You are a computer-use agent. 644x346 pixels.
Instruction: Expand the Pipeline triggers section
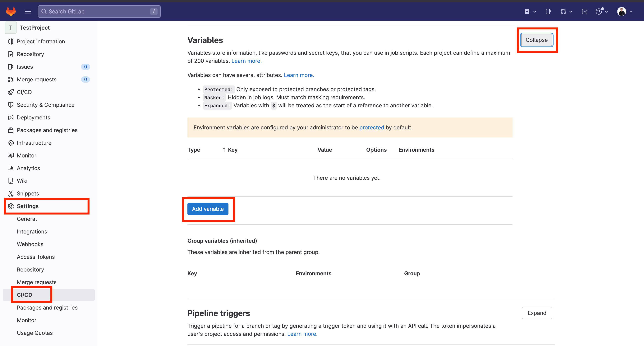coord(537,313)
